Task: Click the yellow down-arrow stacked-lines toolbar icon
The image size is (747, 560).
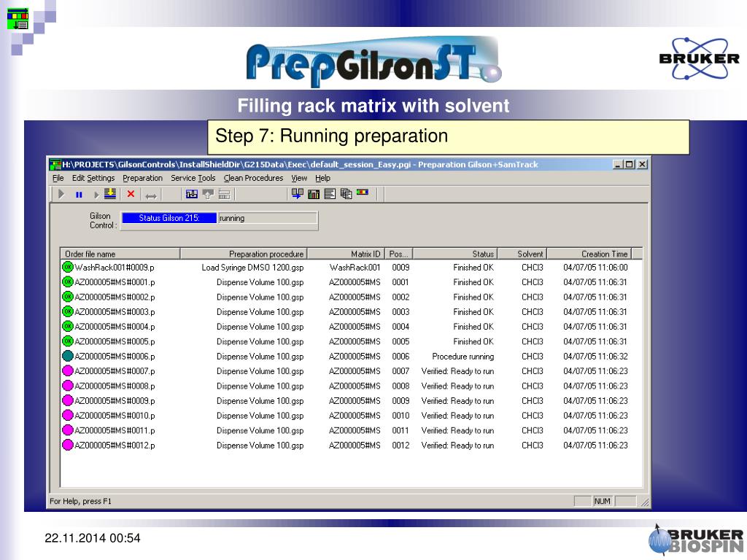Action: tap(110, 194)
